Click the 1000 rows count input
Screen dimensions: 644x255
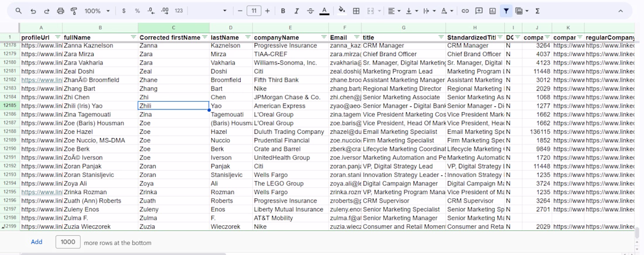click(68, 242)
